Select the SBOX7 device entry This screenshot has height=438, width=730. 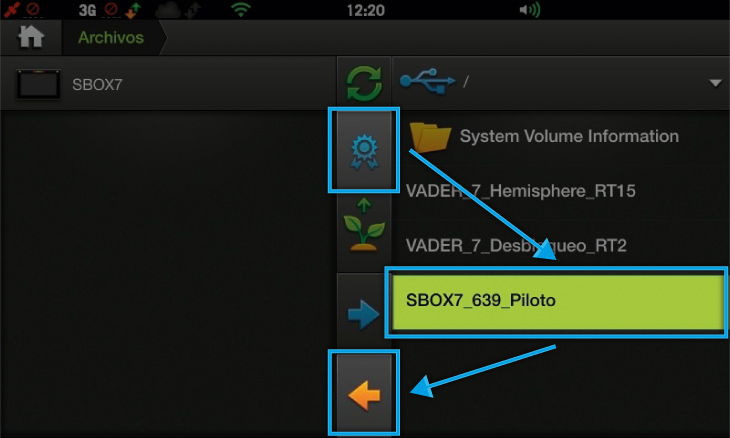[x=168, y=84]
